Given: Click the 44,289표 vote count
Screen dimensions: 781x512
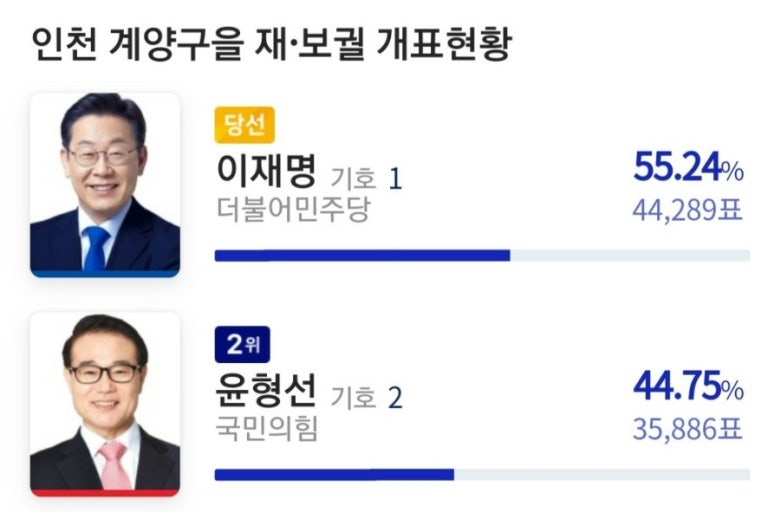Looking at the screenshot, I should click(688, 209).
